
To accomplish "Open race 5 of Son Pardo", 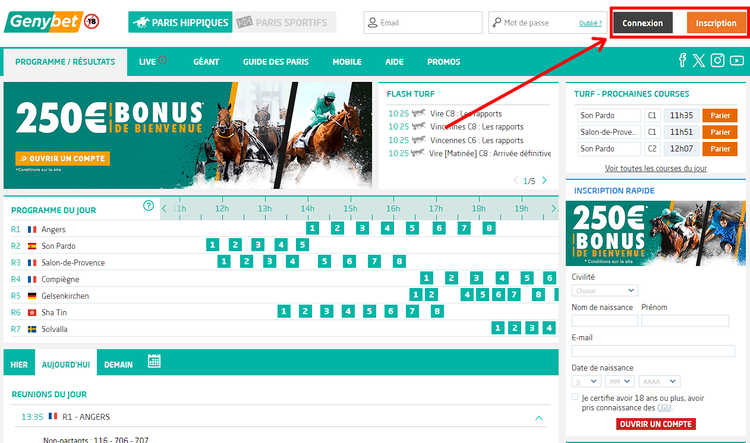I will click(302, 245).
